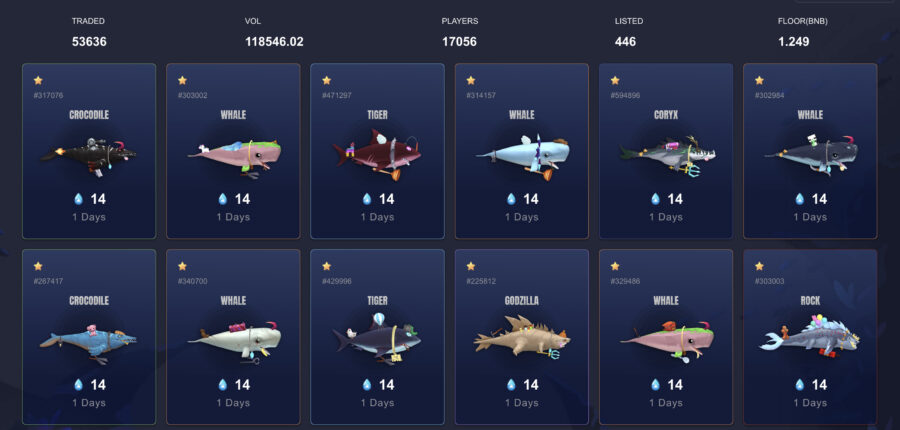Click the #329486 Whale ID number
Screen dimensions: 900x430
[625, 281]
